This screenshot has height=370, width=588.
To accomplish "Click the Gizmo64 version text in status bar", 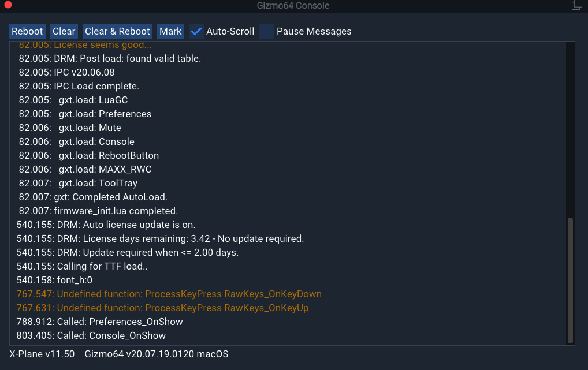I will [157, 354].
